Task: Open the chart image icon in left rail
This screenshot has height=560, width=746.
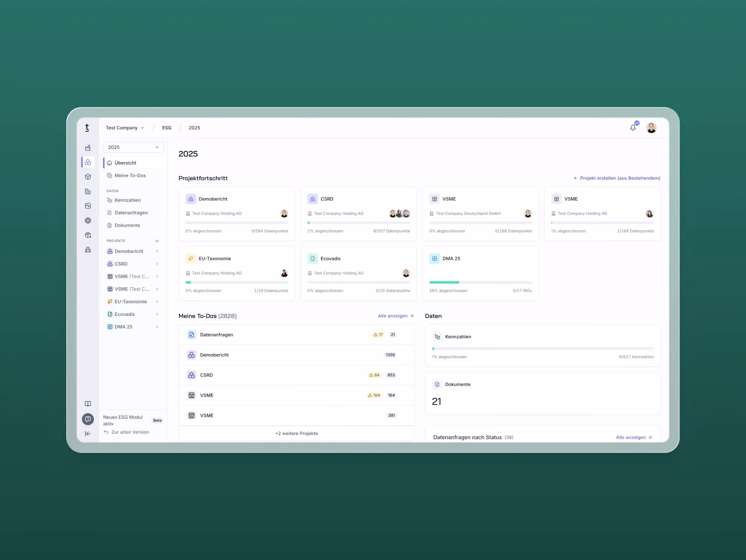Action: [88, 206]
